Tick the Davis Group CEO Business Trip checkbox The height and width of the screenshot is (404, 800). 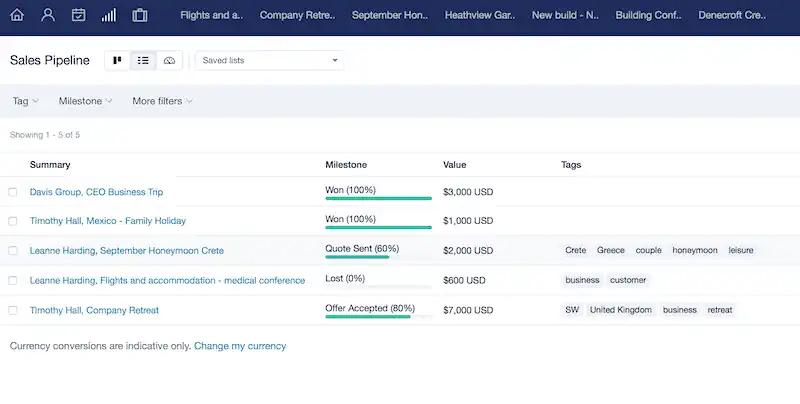(13, 192)
